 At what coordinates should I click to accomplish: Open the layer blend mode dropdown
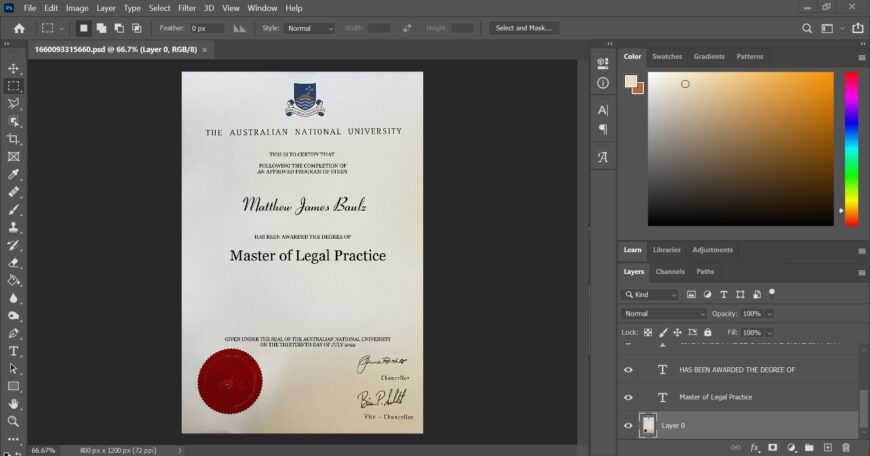(x=663, y=313)
